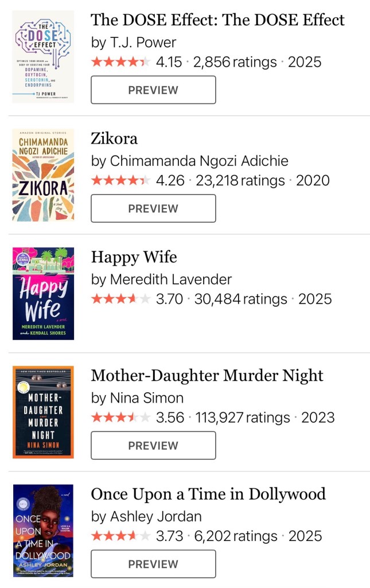
Task: Open the Happy Wife cover image
Action: pyautogui.click(x=43, y=293)
